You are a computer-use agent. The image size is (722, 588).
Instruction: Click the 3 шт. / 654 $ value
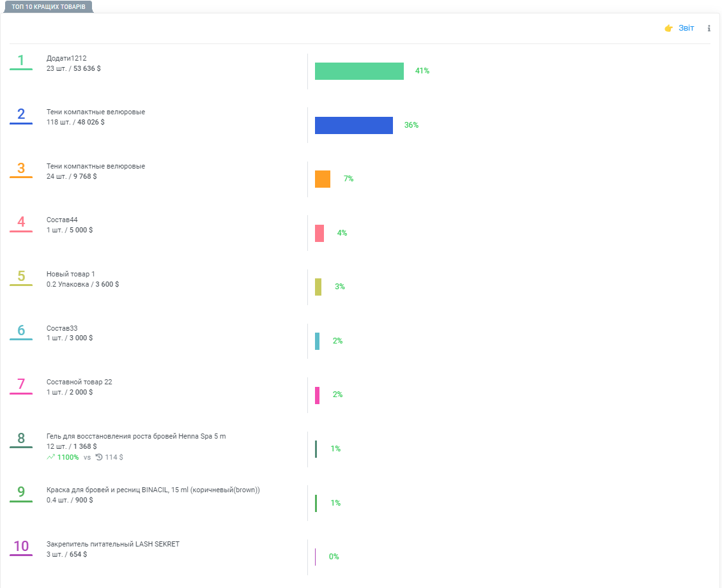66,554
